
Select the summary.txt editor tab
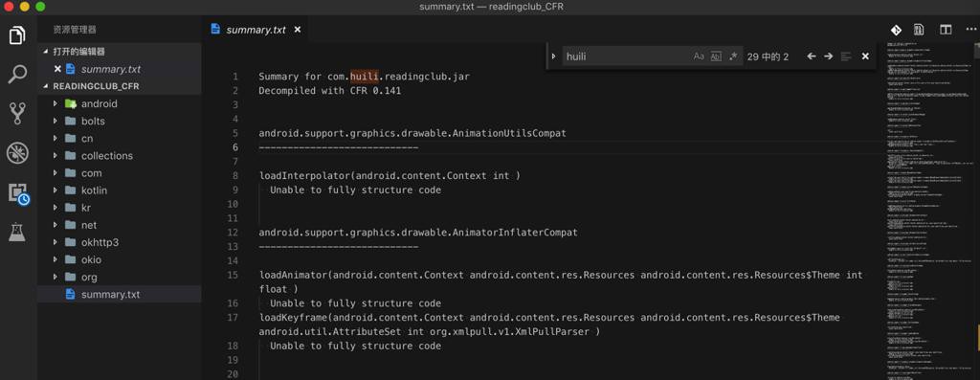pyautogui.click(x=256, y=30)
